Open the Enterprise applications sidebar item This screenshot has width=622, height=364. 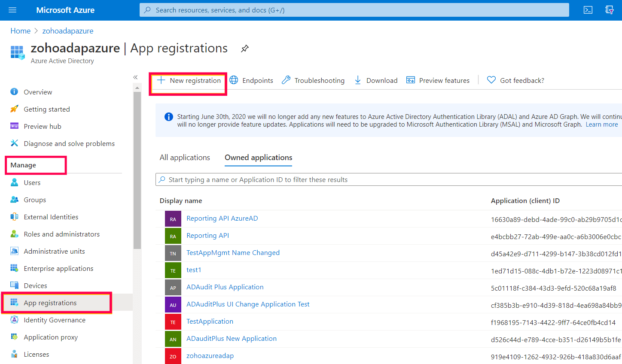click(x=58, y=268)
